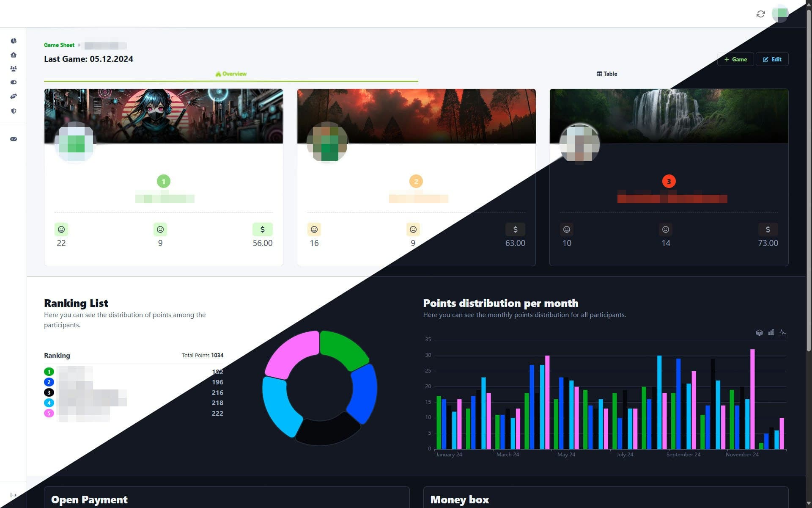Collapse the sidebar using the bottom arrow
The width and height of the screenshot is (812, 508).
pyautogui.click(x=14, y=494)
